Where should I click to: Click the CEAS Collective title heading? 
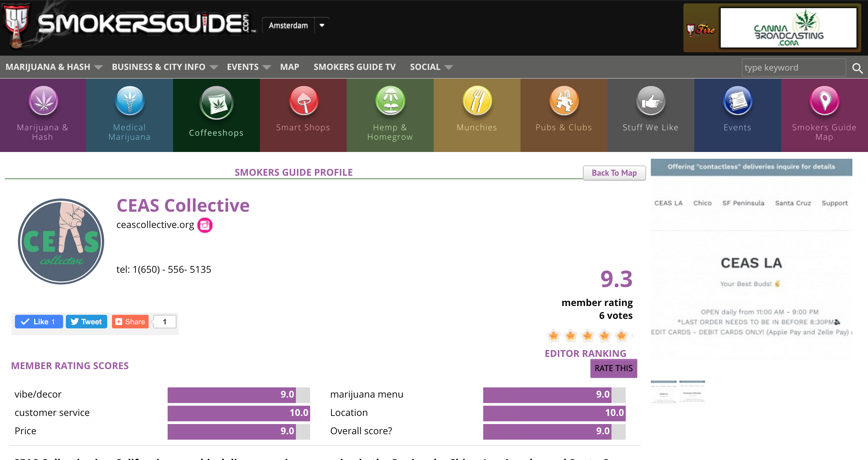(x=183, y=205)
